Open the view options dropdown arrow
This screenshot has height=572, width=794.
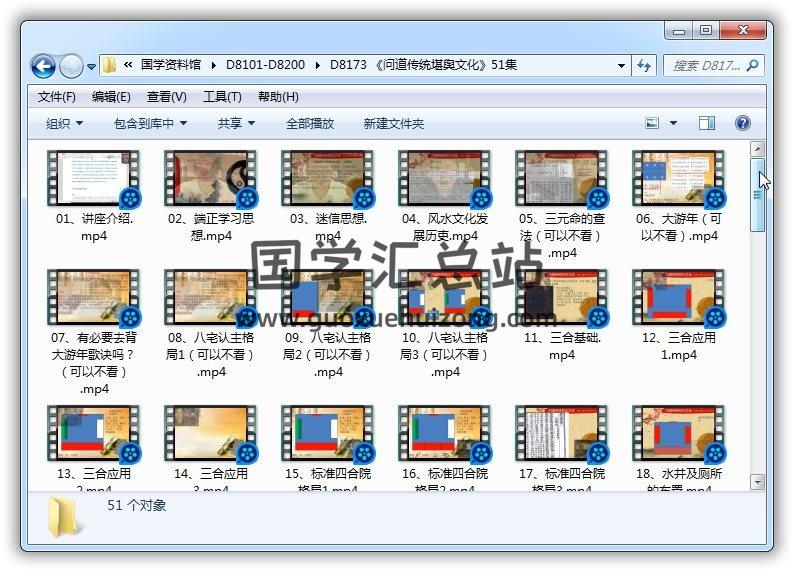tap(673, 123)
